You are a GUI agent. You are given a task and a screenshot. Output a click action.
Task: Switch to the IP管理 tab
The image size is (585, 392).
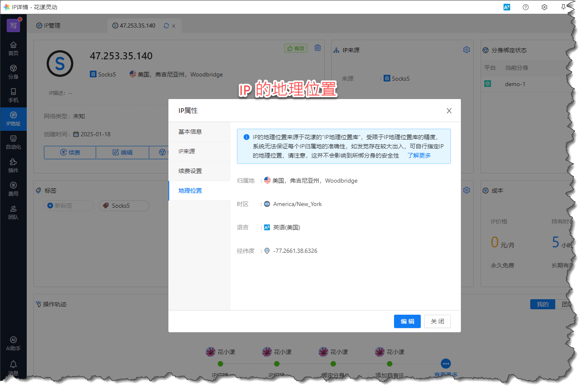click(48, 25)
